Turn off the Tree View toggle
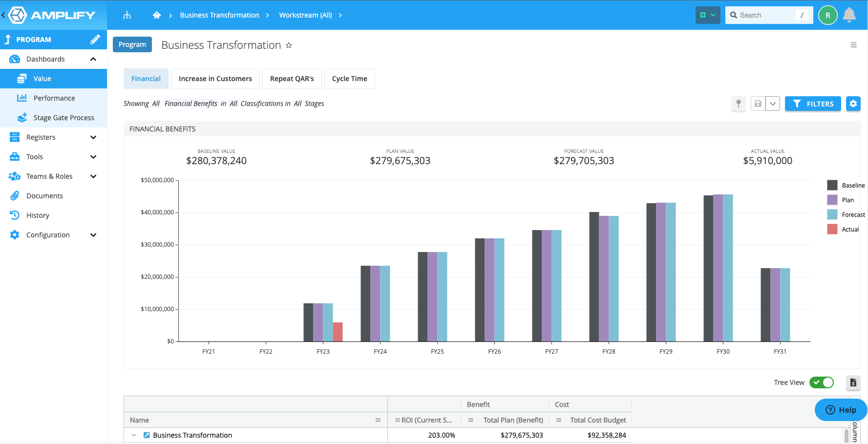The image size is (868, 444). pyautogui.click(x=821, y=382)
